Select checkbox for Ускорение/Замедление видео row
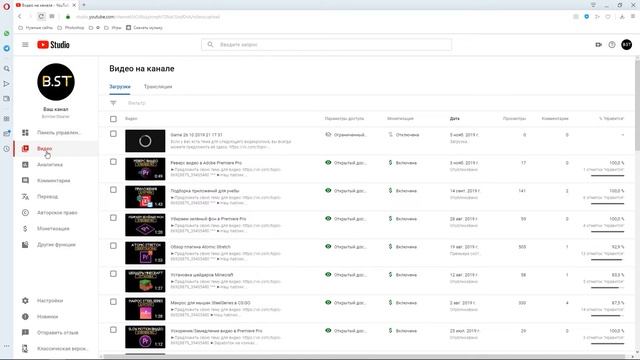 coord(113,330)
